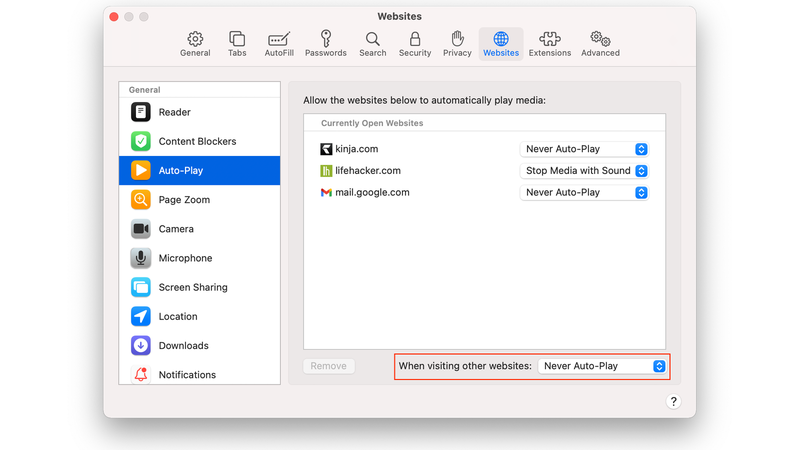Click the Microphone sidebar icon
This screenshot has width=800, height=450.
[x=140, y=258]
